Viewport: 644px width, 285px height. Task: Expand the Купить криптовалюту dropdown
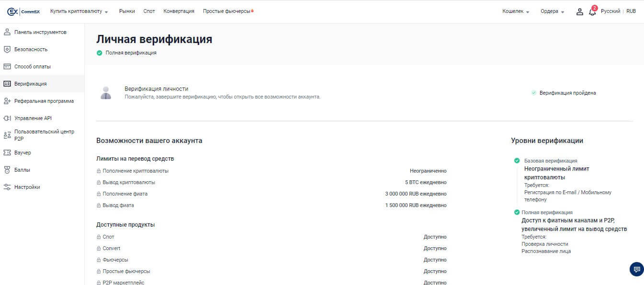79,11
